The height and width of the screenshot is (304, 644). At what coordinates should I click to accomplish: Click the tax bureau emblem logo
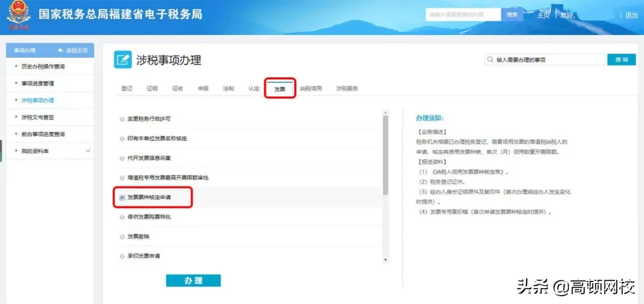pos(18,17)
